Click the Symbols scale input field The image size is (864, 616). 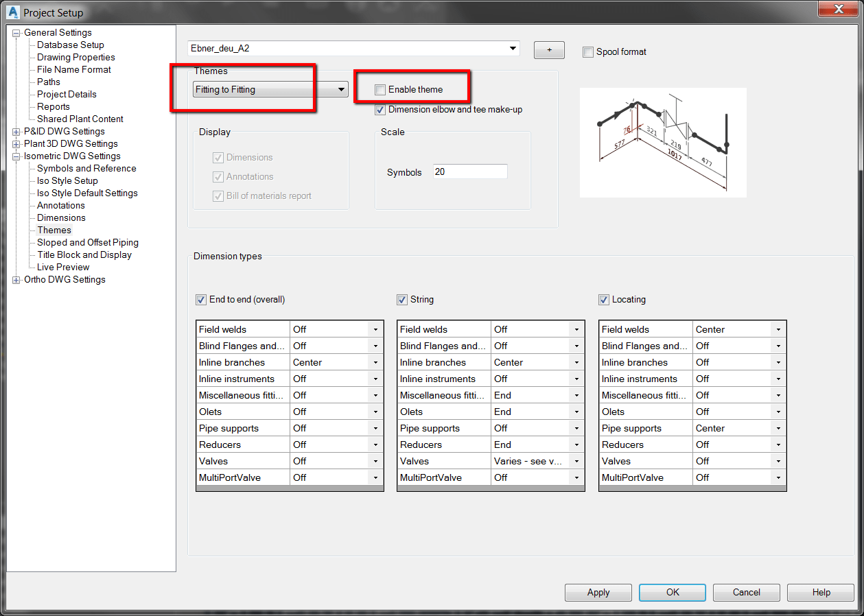pos(470,172)
